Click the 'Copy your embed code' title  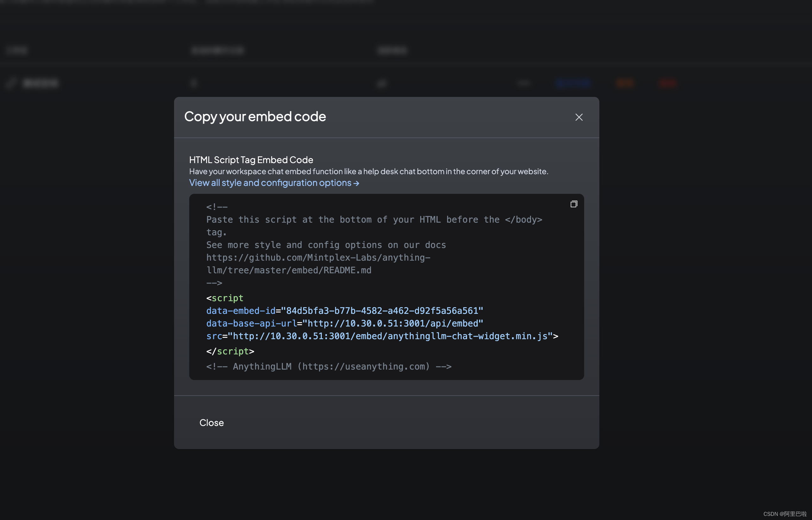click(x=255, y=117)
